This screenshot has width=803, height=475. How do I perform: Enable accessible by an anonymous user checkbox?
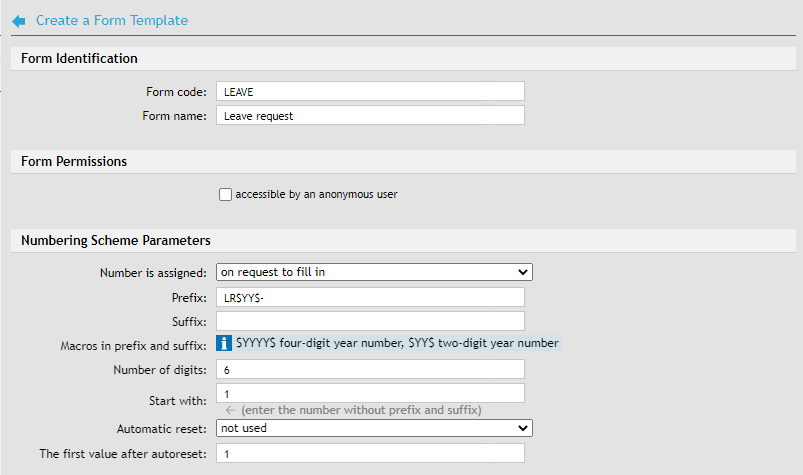(225, 195)
